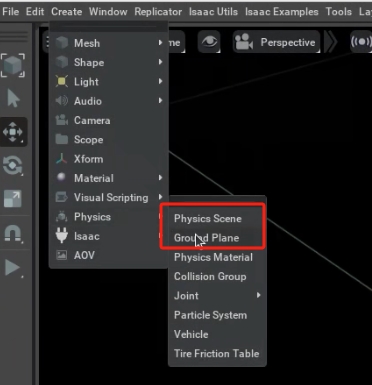Expand the Audio submenu

point(109,101)
